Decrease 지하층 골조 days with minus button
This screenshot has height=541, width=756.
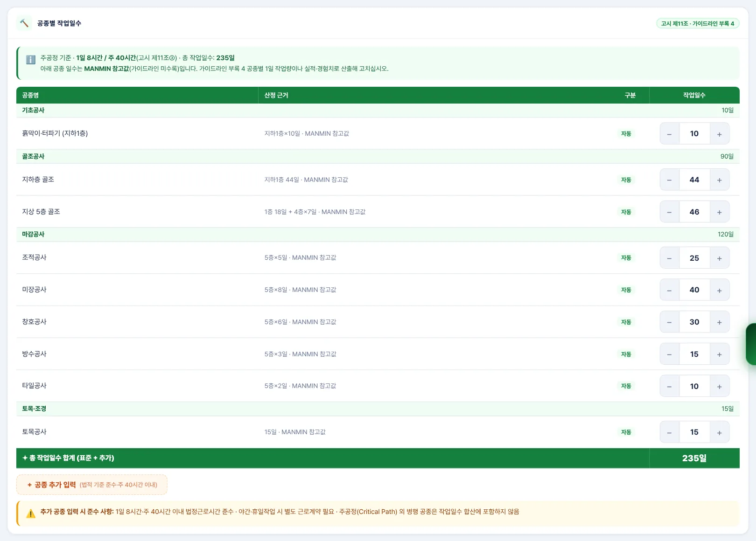669,180
